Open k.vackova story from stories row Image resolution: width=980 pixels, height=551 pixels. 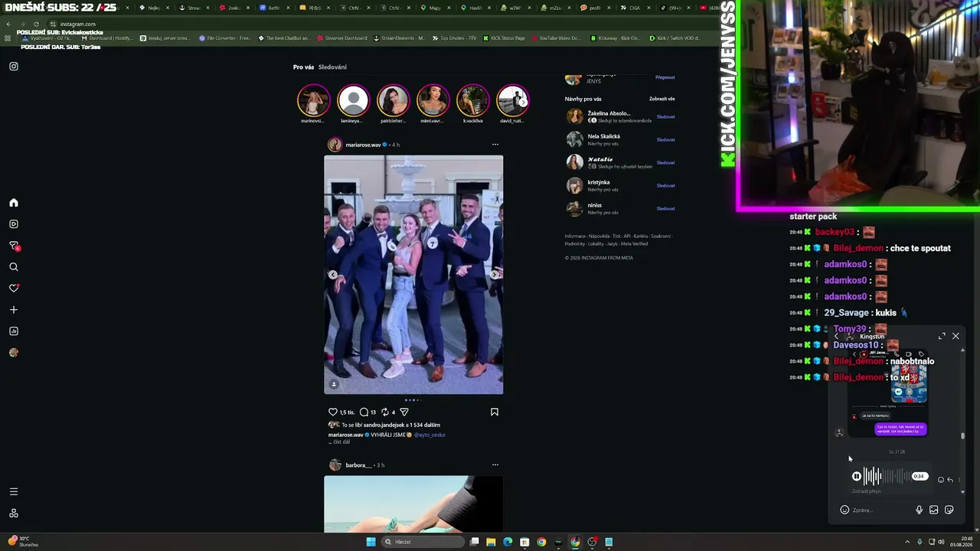tap(472, 100)
